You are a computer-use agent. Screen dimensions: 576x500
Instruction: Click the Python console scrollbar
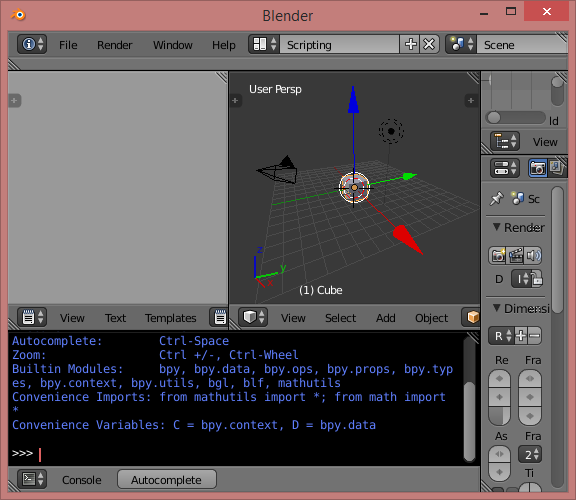click(x=469, y=421)
